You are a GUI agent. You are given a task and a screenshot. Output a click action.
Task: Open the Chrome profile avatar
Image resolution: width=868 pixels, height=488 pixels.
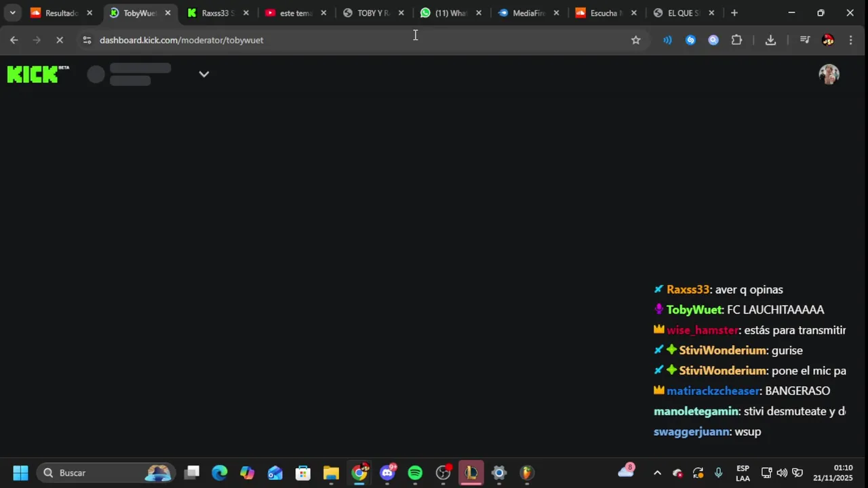828,40
